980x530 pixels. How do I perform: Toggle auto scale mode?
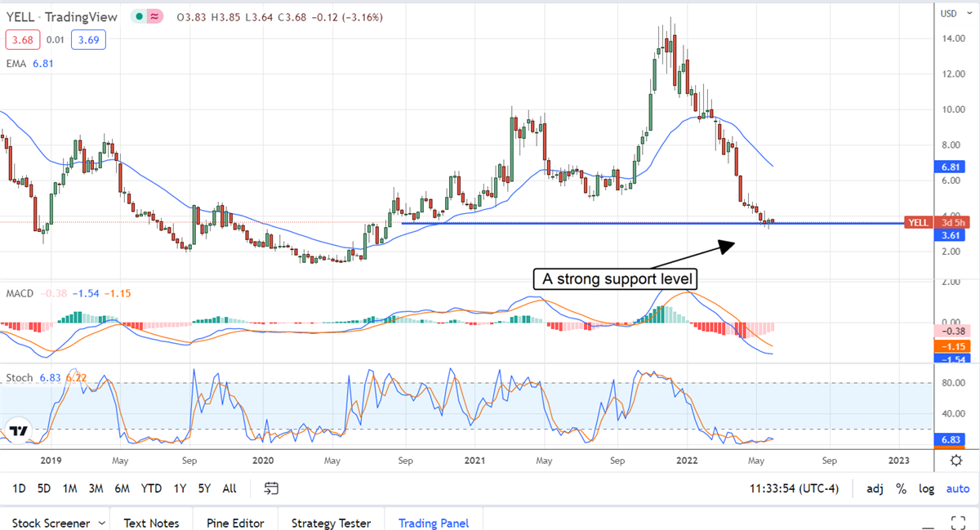coord(958,488)
